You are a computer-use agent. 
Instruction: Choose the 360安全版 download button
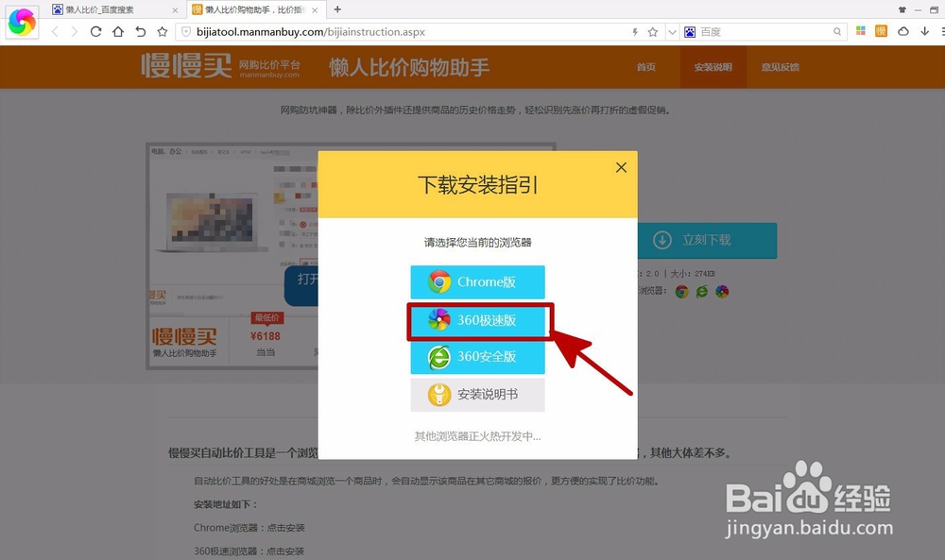[477, 357]
